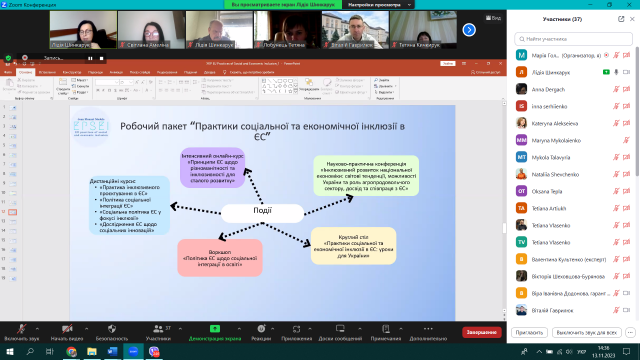Expand reactions options arrow

[x=272, y=329]
